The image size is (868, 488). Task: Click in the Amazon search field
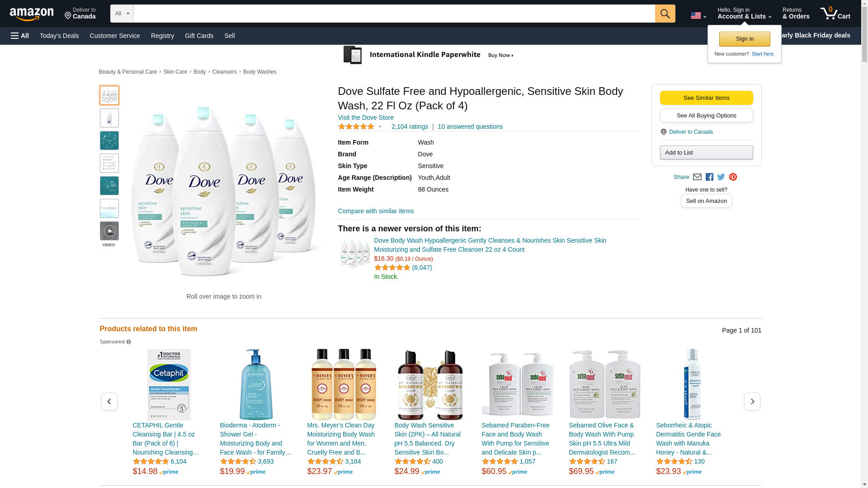tap(394, 14)
